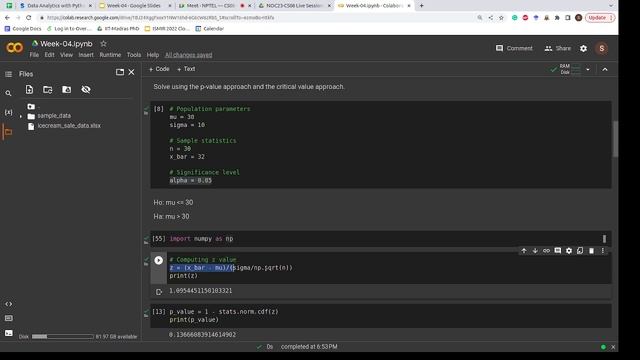The width and height of the screenshot is (640, 360).
Task: Open the View menu
Action: (x=66, y=55)
